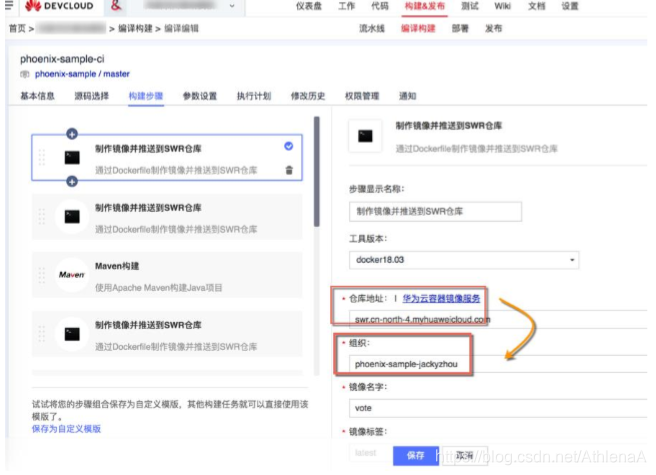Open the 设置 menu
The height and width of the screenshot is (475, 656).
(x=570, y=6)
